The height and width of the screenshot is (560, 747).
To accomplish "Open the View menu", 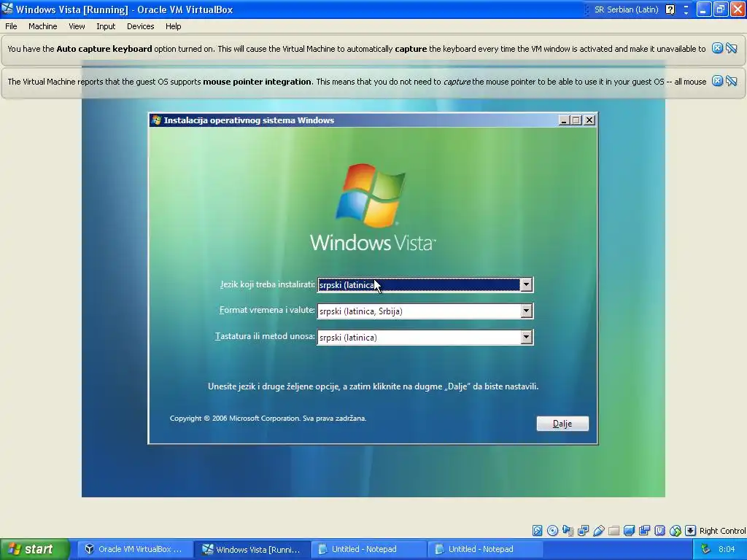I will pos(77,26).
